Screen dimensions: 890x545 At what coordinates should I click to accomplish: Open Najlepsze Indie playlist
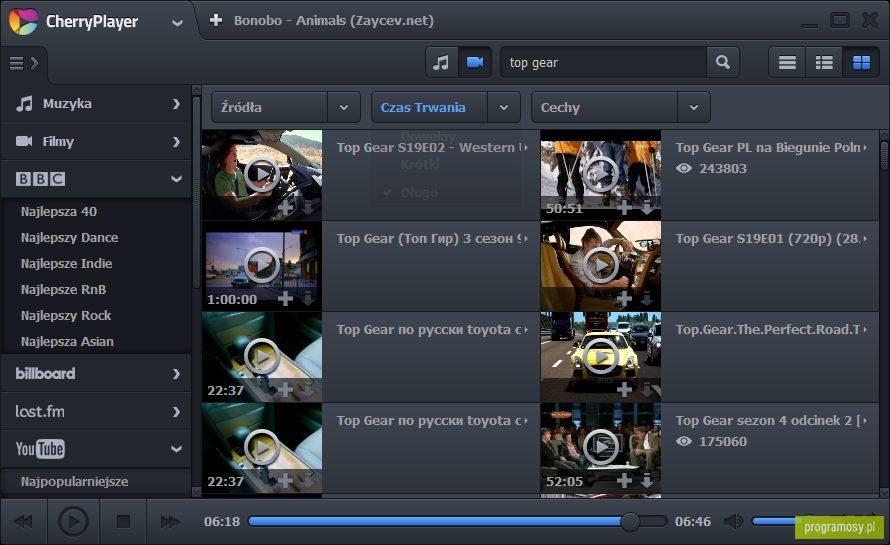pyautogui.click(x=66, y=264)
